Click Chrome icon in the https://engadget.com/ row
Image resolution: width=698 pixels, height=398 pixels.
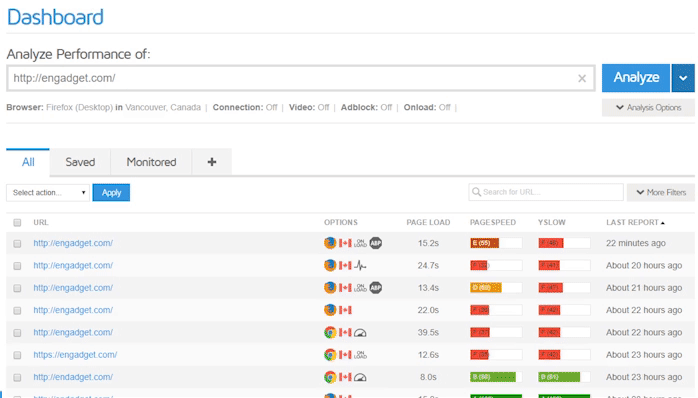(330, 355)
